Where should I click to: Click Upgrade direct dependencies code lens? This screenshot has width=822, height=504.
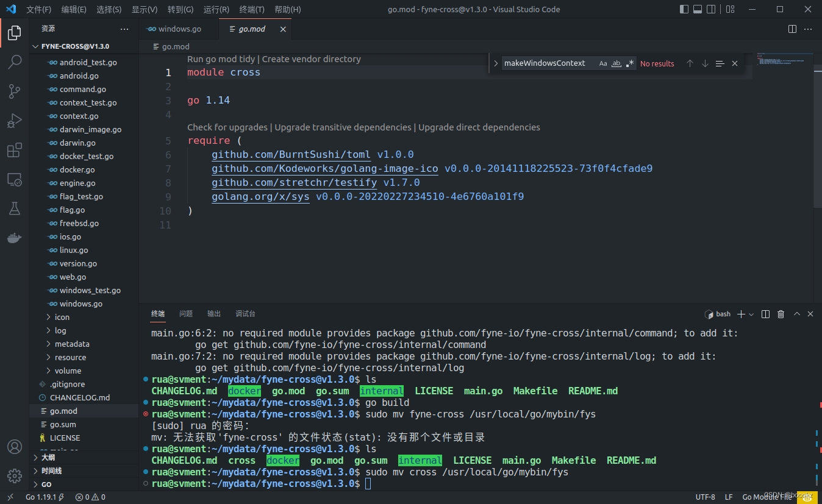pyautogui.click(x=479, y=127)
